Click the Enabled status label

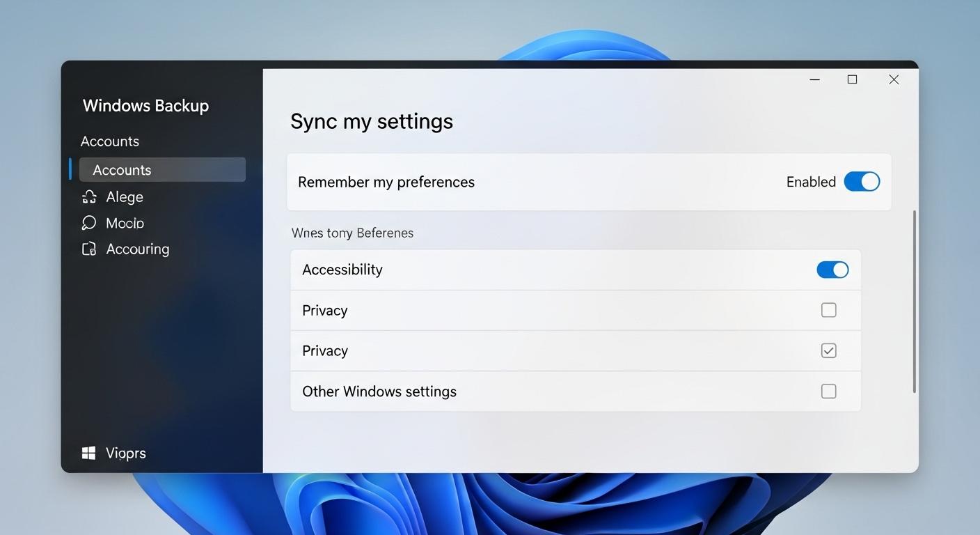point(811,182)
